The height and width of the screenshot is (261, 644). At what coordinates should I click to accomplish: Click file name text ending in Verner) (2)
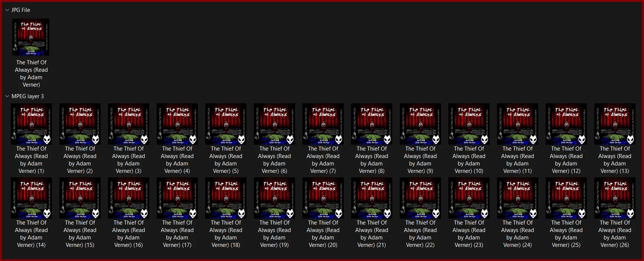80,160
